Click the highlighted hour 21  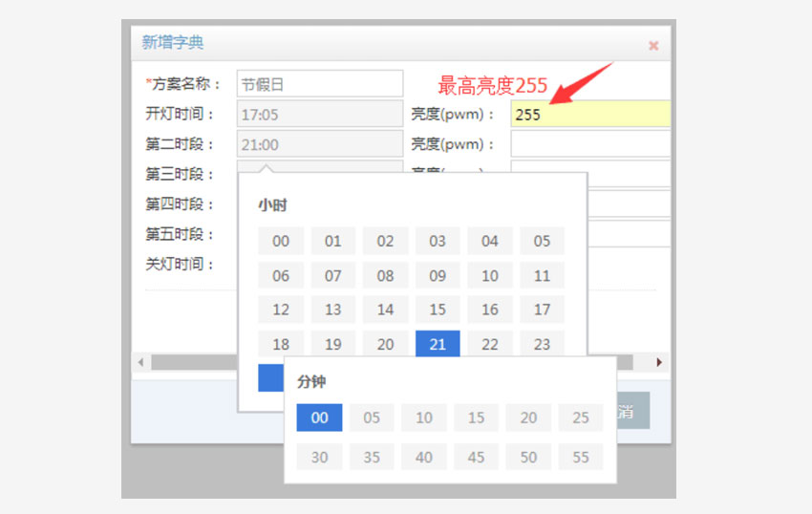438,344
